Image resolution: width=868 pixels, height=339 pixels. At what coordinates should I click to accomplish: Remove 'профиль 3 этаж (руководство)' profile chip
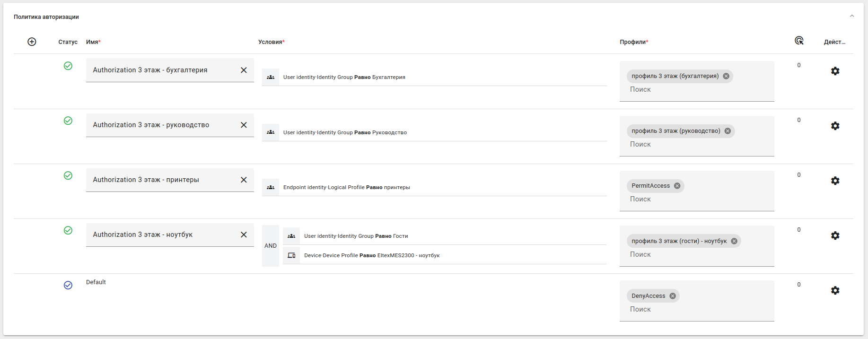(728, 131)
